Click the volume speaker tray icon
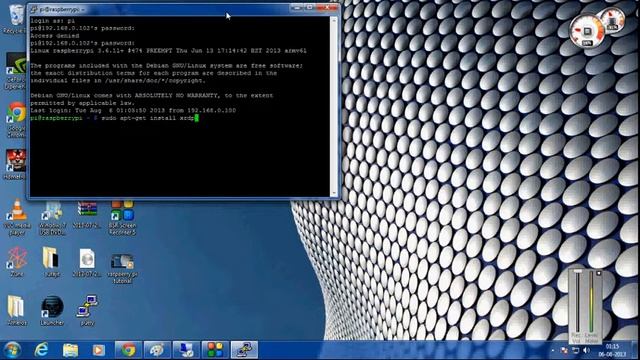The width and height of the screenshot is (640, 360). pyautogui.click(x=587, y=350)
